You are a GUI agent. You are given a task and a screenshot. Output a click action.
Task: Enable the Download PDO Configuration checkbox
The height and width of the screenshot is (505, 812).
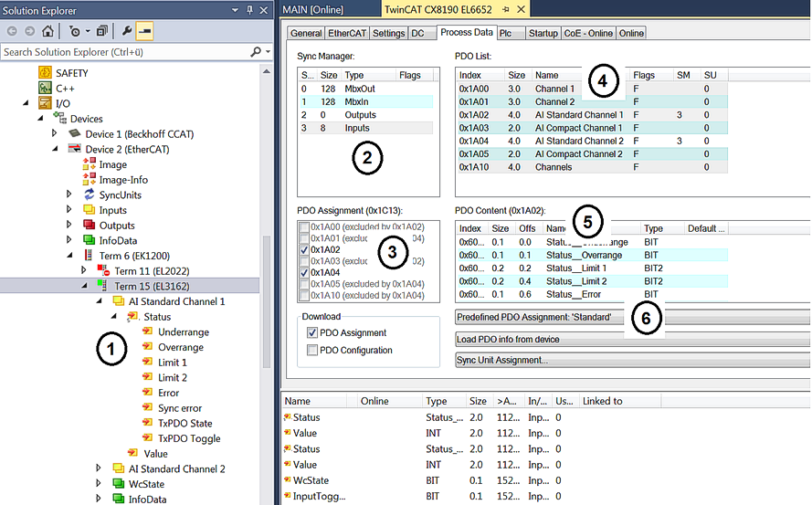311,350
